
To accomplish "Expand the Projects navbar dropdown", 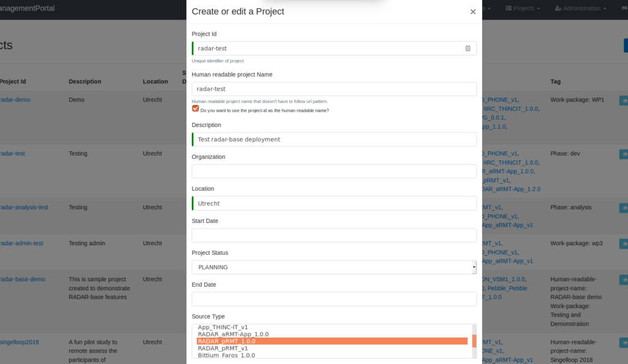I will [523, 8].
